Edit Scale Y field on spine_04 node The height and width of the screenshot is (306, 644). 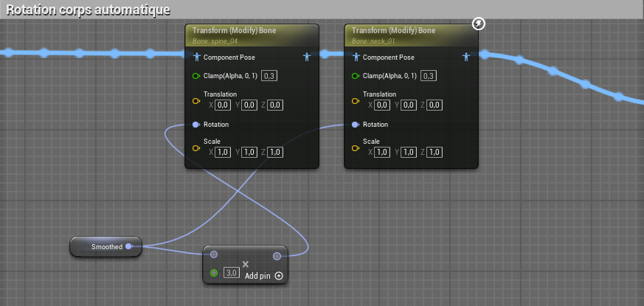click(x=249, y=153)
